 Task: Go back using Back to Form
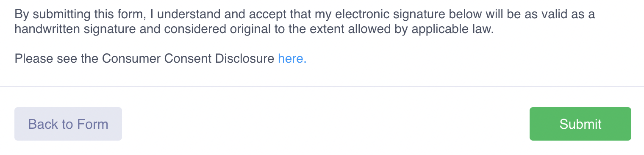pos(68,124)
